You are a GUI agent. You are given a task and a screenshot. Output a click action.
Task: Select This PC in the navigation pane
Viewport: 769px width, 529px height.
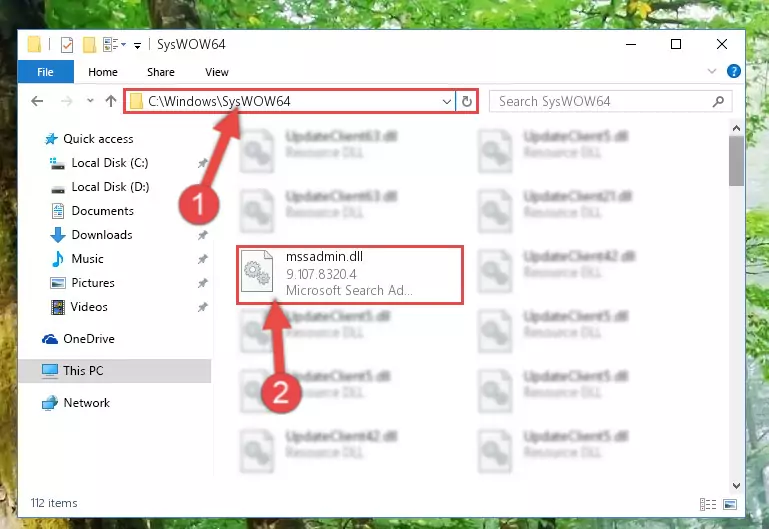click(115, 371)
